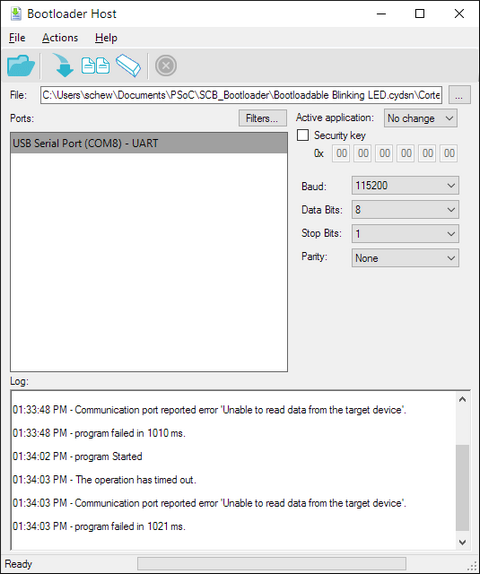The height and width of the screenshot is (574, 480).
Task: Click the second security key byte field
Action: (x=363, y=153)
